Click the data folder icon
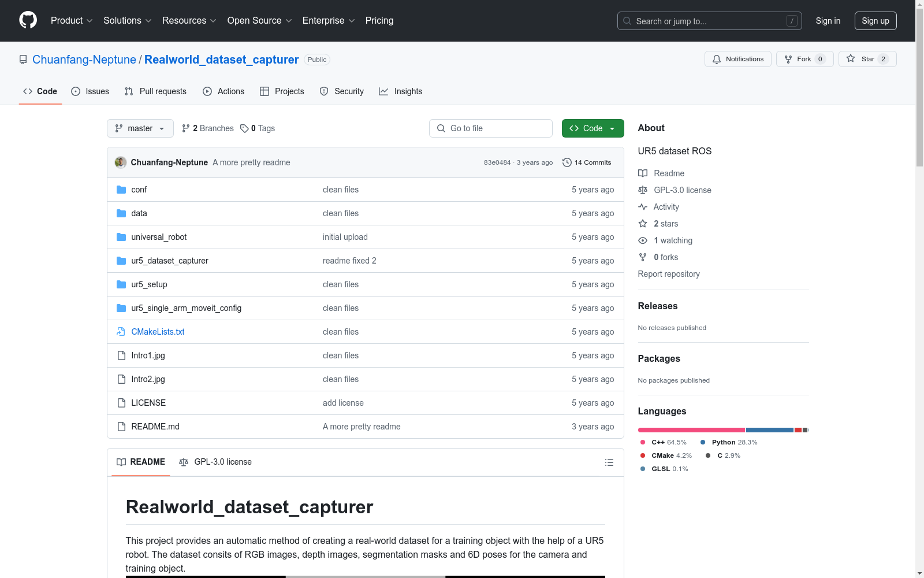Screen dimensions: 924x578 pos(121,213)
